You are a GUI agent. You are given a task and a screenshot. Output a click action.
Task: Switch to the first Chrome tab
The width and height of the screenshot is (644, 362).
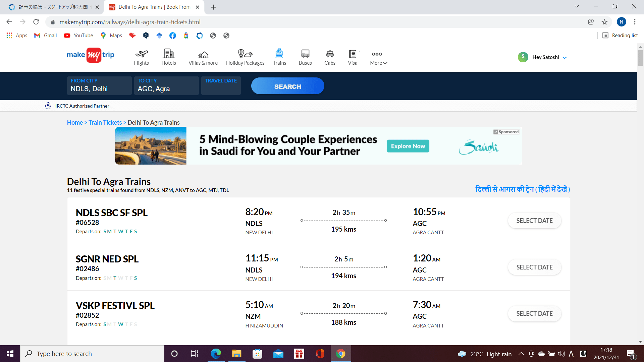tap(54, 7)
